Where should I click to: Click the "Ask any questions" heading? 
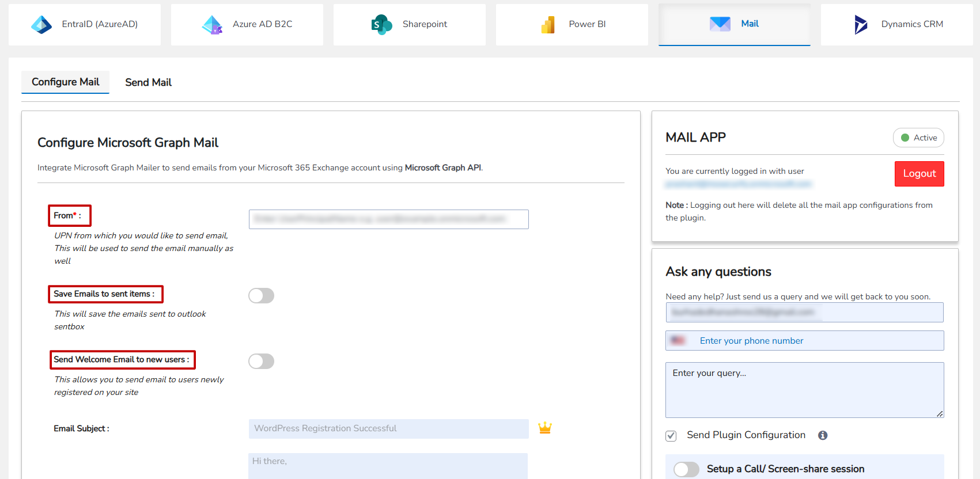coord(718,272)
